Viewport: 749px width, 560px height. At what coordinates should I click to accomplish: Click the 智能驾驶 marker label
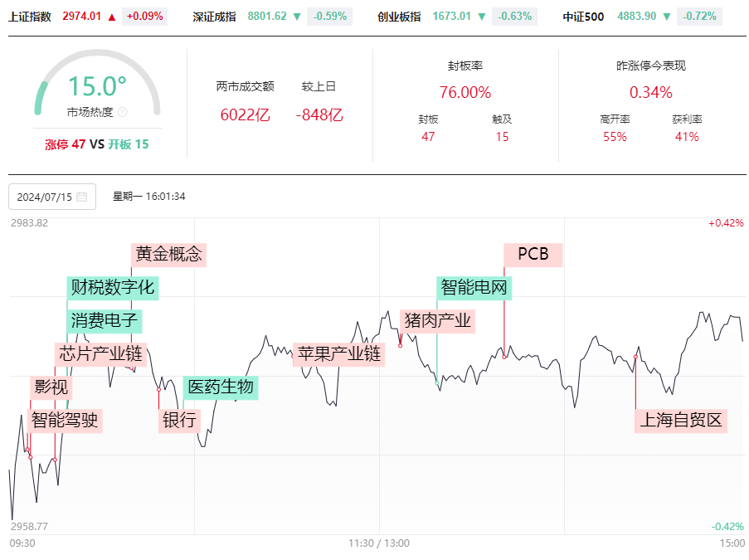pos(65,420)
